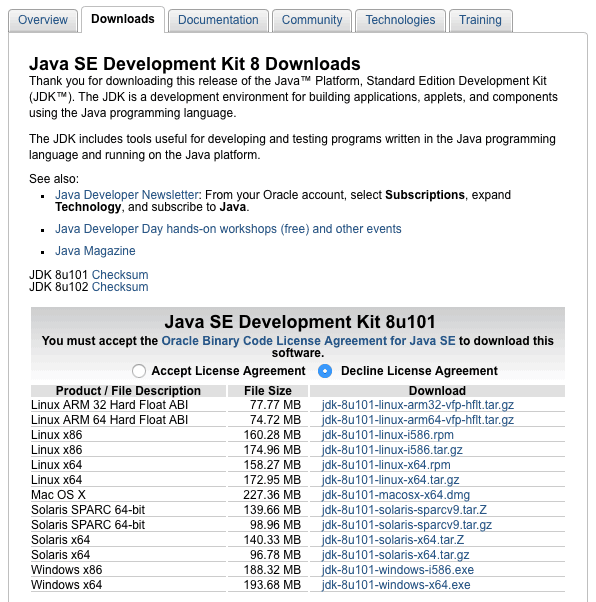
Task: Open Oracle Binary Code License Agreement link
Action: click(x=308, y=341)
